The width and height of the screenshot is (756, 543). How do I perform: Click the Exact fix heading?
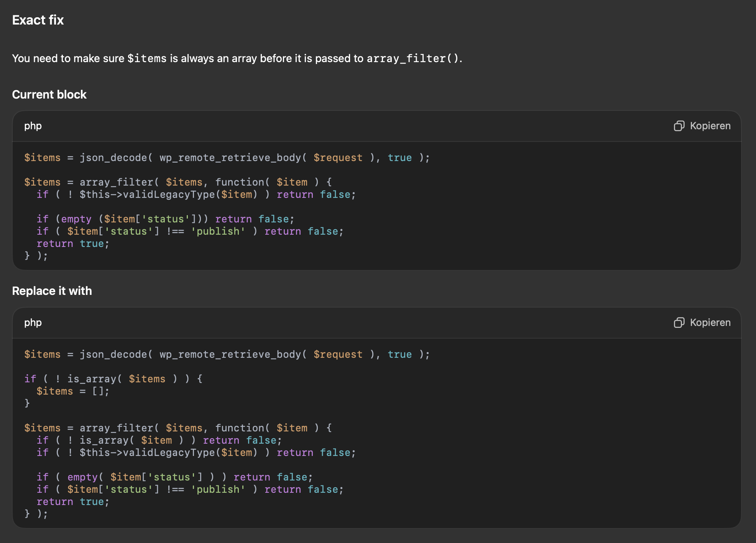point(38,20)
